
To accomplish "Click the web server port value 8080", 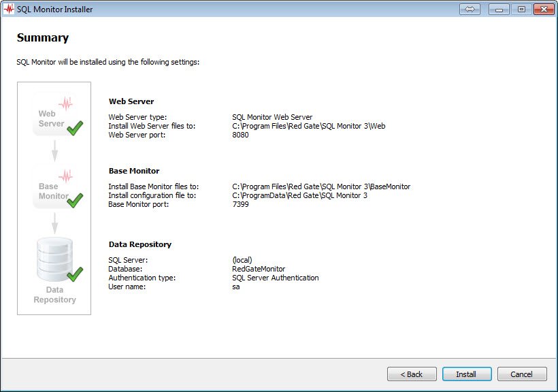I will [240, 135].
